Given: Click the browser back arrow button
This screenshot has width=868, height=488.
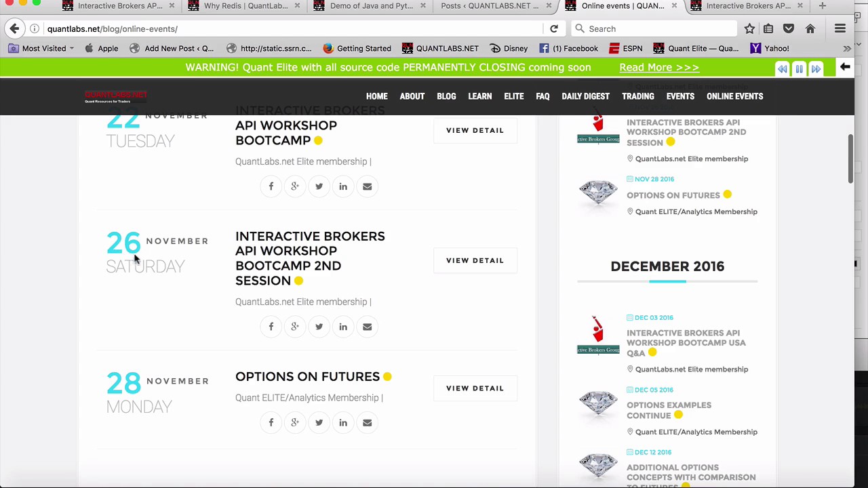Looking at the screenshot, I should click(14, 28).
